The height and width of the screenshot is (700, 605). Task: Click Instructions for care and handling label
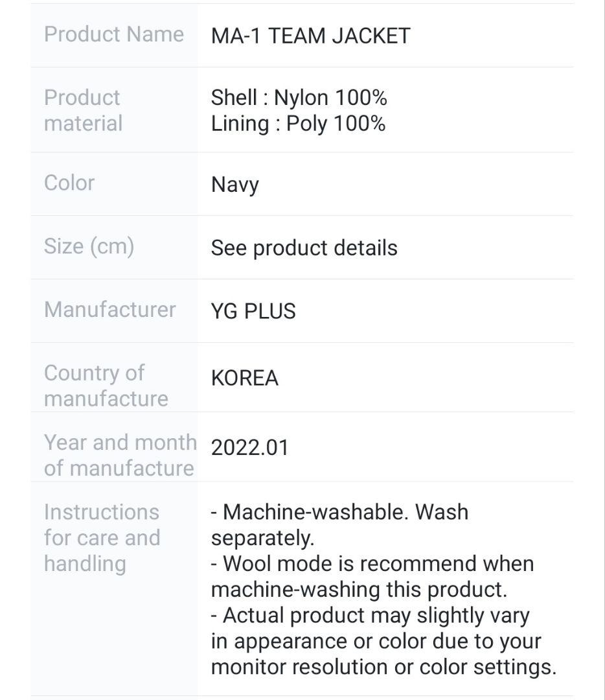click(102, 537)
